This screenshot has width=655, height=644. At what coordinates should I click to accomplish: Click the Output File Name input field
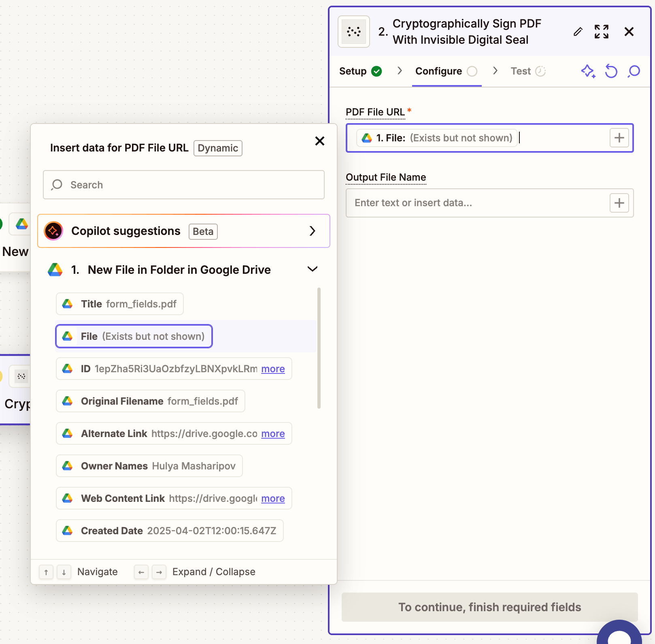[x=478, y=203]
